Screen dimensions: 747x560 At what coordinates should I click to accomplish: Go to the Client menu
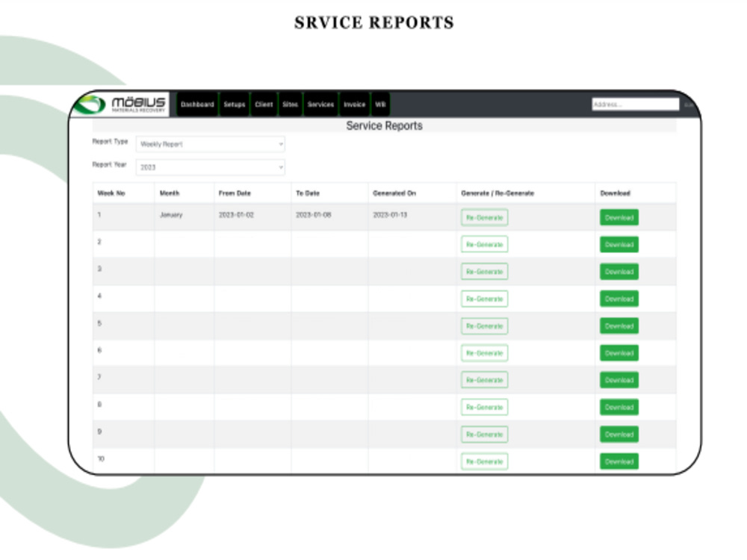click(264, 105)
